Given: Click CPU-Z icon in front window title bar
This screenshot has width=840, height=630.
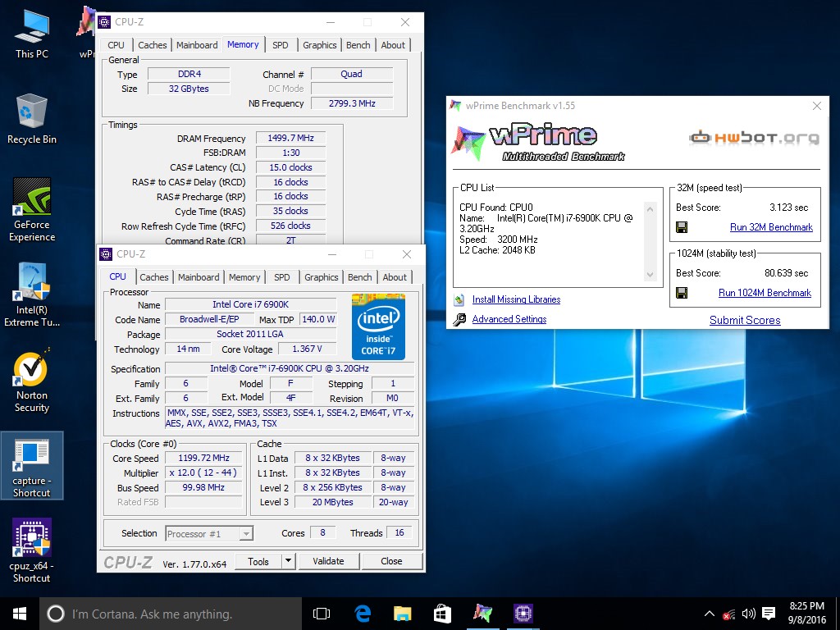Looking at the screenshot, I should click(106, 254).
